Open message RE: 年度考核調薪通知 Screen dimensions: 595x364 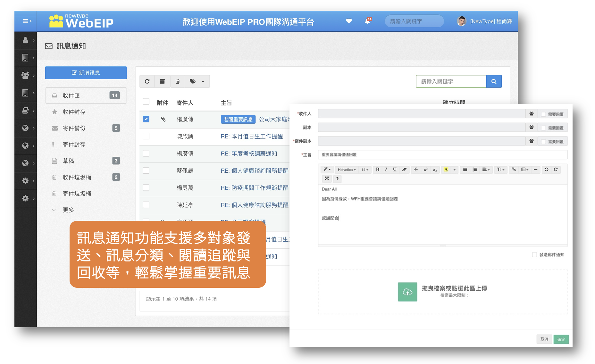tap(249, 153)
